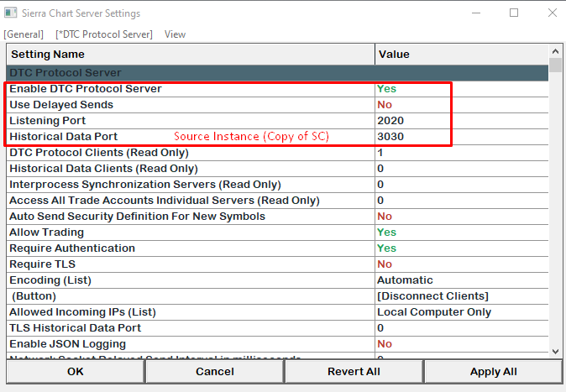Image resolution: width=566 pixels, height=392 pixels.
Task: Click the [Disconnect Clients] button
Action: pyautogui.click(x=432, y=296)
